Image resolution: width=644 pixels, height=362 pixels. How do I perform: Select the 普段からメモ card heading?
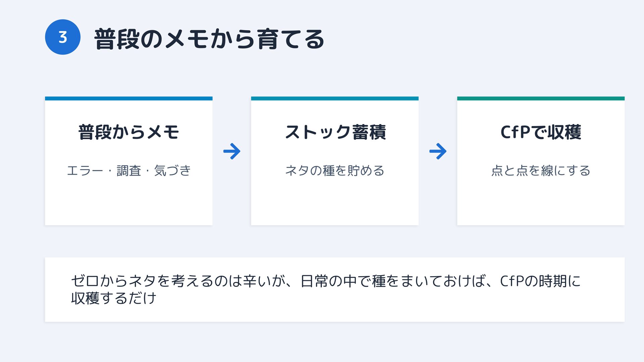tap(128, 132)
